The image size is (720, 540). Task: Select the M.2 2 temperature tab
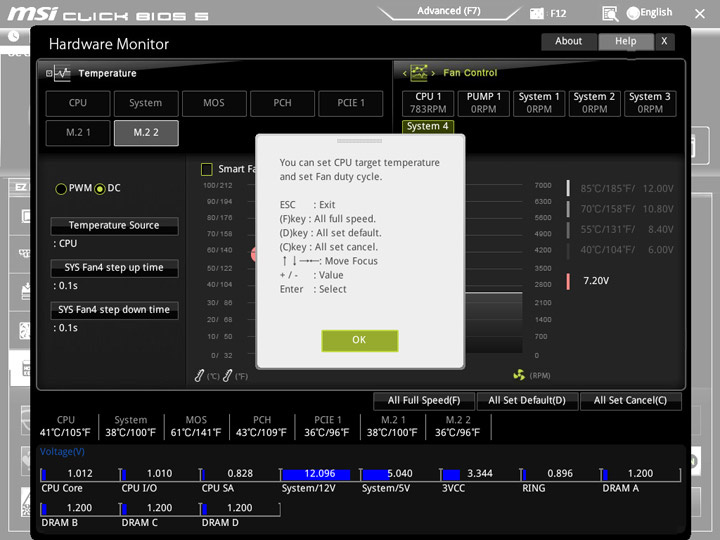click(146, 133)
